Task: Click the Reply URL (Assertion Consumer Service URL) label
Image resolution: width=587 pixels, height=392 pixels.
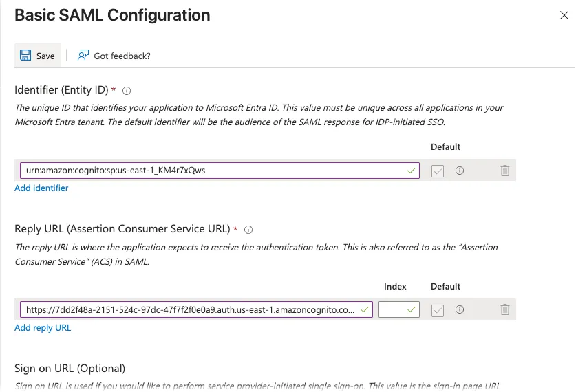Action: [122, 229]
